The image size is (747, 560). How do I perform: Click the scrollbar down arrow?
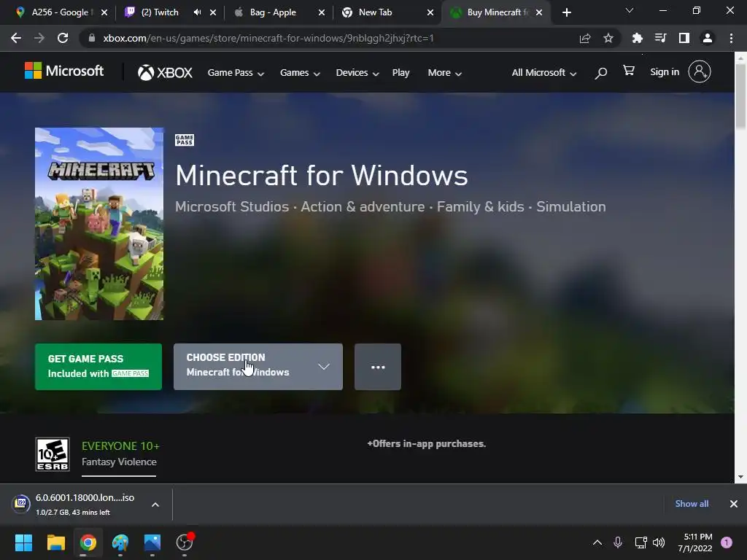tap(740, 477)
